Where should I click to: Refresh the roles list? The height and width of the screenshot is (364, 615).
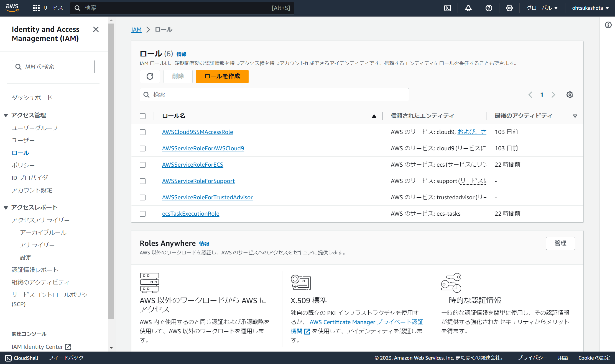tap(150, 76)
